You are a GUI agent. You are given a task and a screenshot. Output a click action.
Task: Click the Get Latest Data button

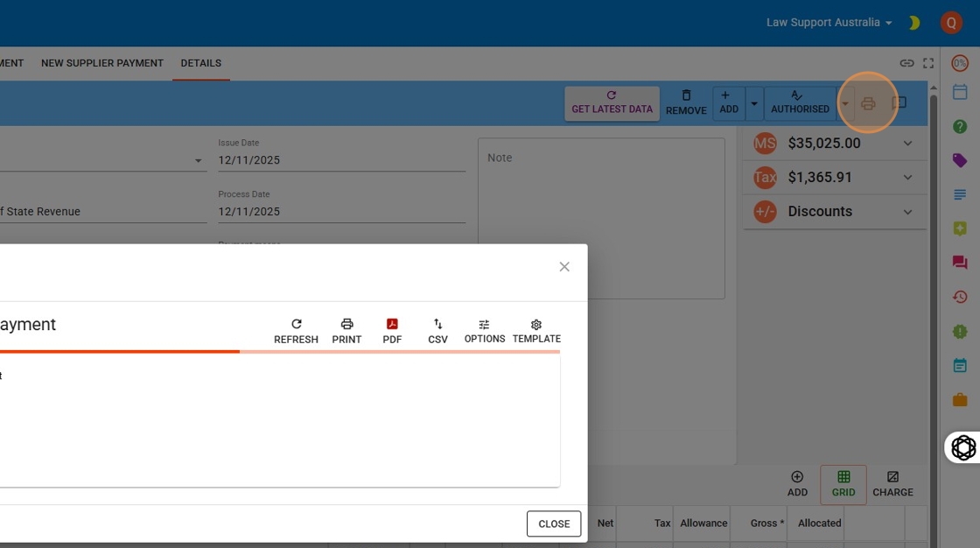612,102
